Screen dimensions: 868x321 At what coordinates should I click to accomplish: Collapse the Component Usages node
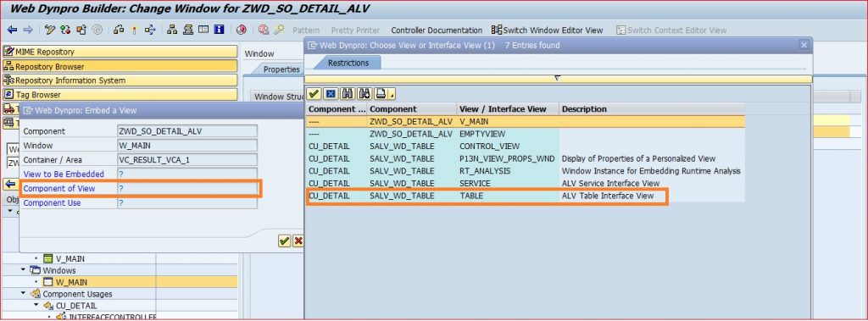(23, 293)
